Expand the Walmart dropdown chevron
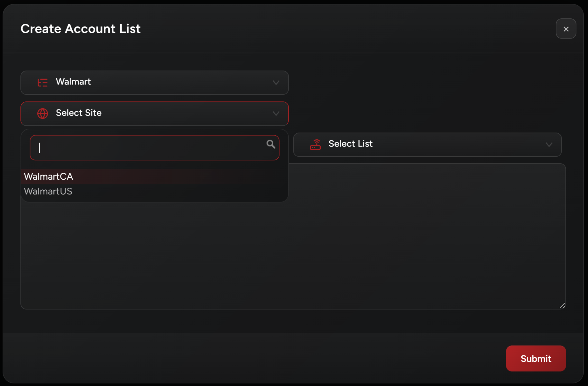The width and height of the screenshot is (588, 386). pos(276,83)
